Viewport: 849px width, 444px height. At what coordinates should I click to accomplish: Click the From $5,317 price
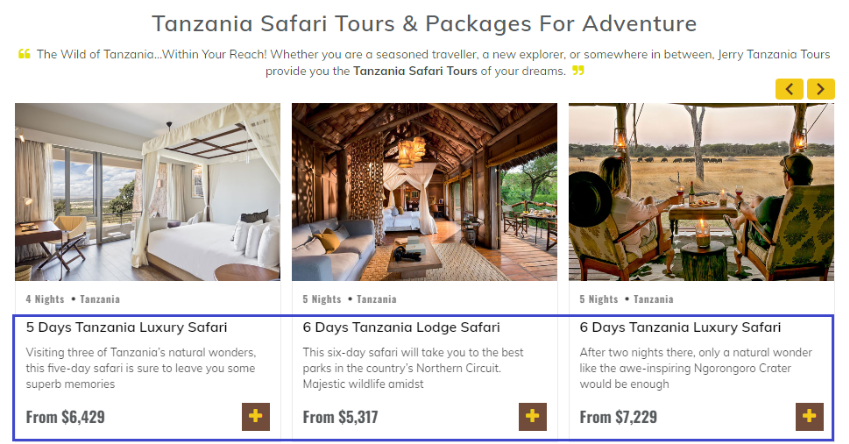[x=342, y=417]
